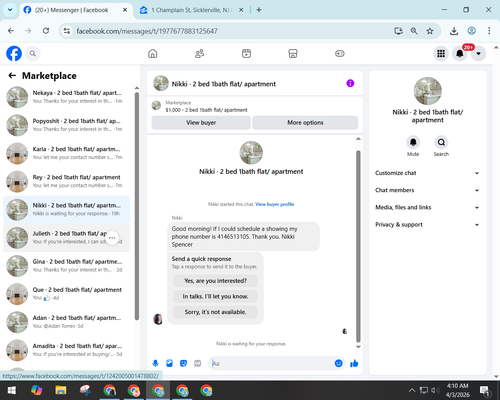
Task: Open the Chrome three-dot menu
Action: click(x=489, y=31)
